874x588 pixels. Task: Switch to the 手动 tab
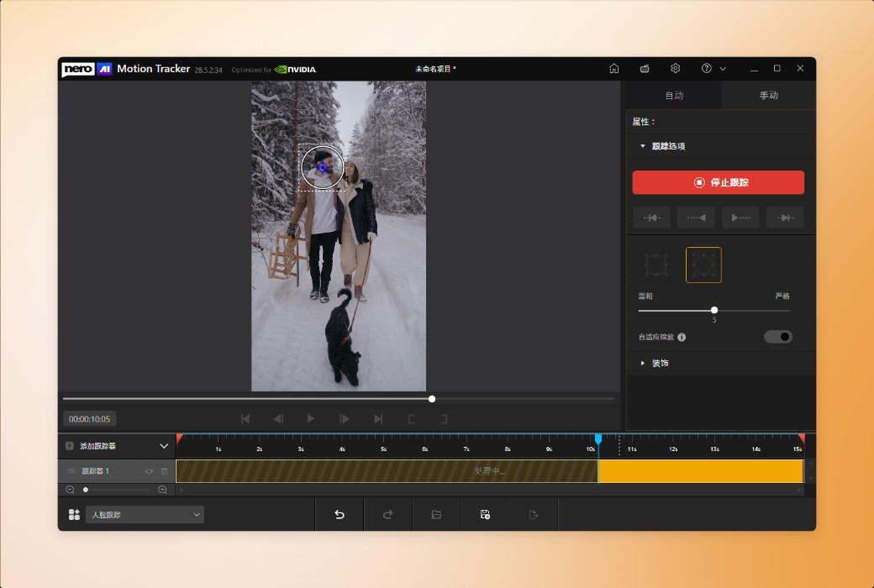(x=766, y=95)
